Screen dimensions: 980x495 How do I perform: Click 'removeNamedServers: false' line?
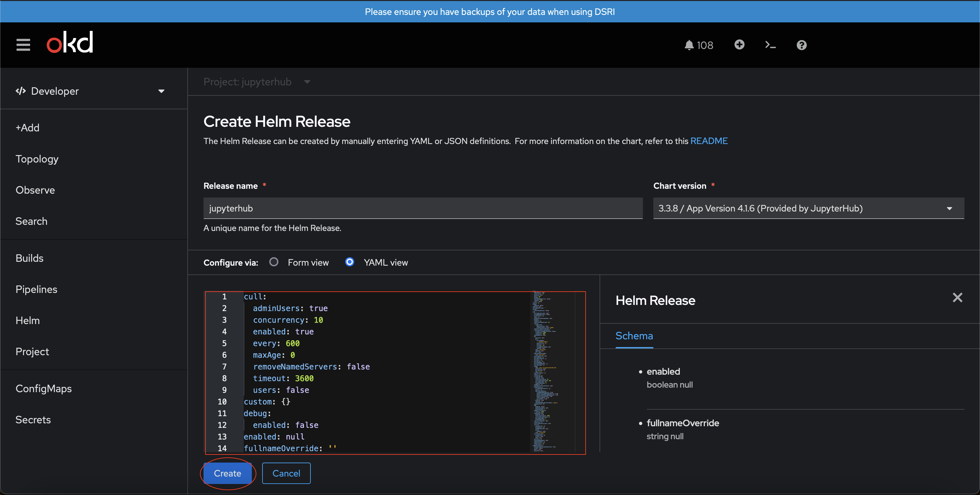(x=311, y=367)
